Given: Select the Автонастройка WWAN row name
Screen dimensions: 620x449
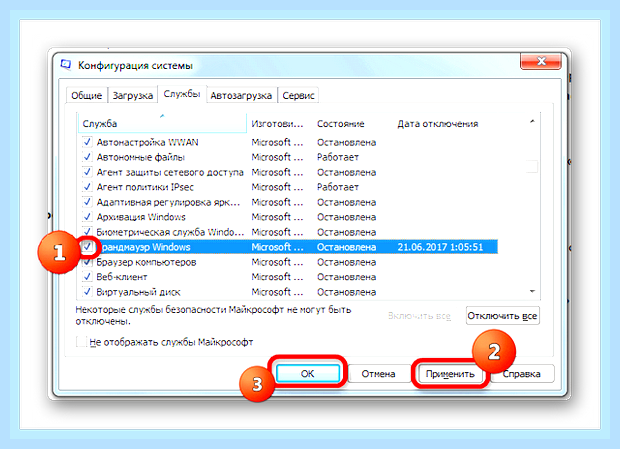Looking at the screenshot, I should pos(147,142).
